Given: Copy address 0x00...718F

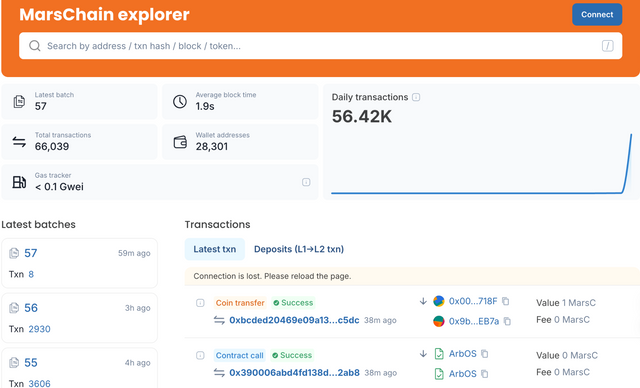Looking at the screenshot, I should pyautogui.click(x=506, y=301).
